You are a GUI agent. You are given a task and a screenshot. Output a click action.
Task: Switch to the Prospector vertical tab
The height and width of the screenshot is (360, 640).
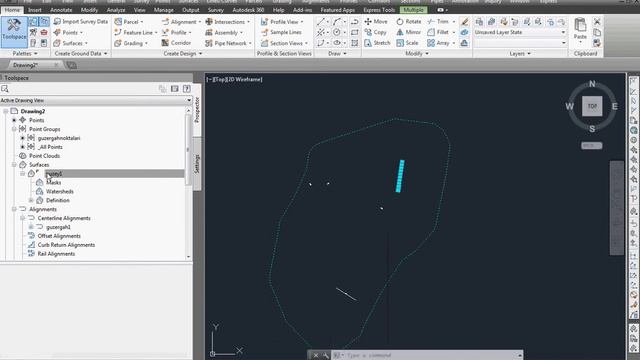click(197, 109)
